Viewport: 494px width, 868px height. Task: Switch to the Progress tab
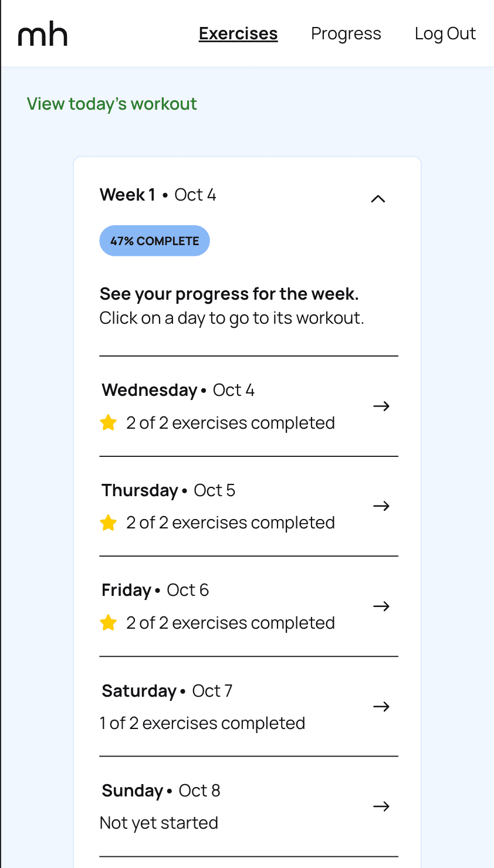pos(346,34)
